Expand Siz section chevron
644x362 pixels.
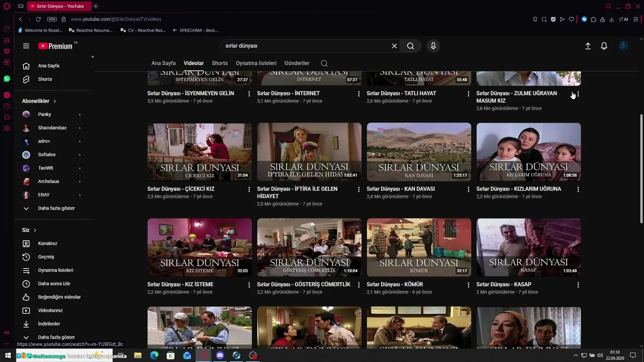(x=35, y=230)
